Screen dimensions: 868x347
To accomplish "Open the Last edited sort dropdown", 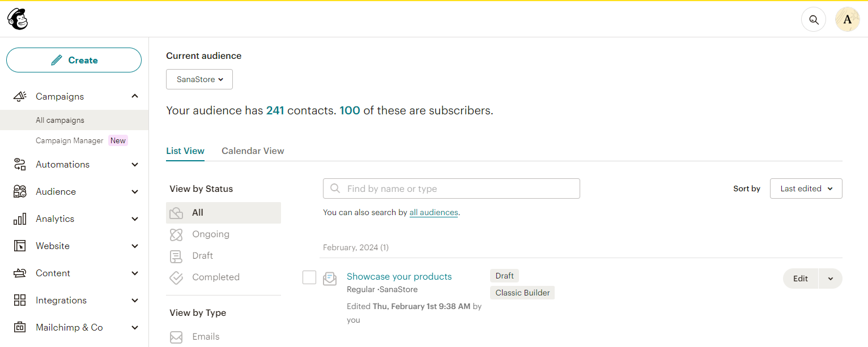I will coord(806,189).
